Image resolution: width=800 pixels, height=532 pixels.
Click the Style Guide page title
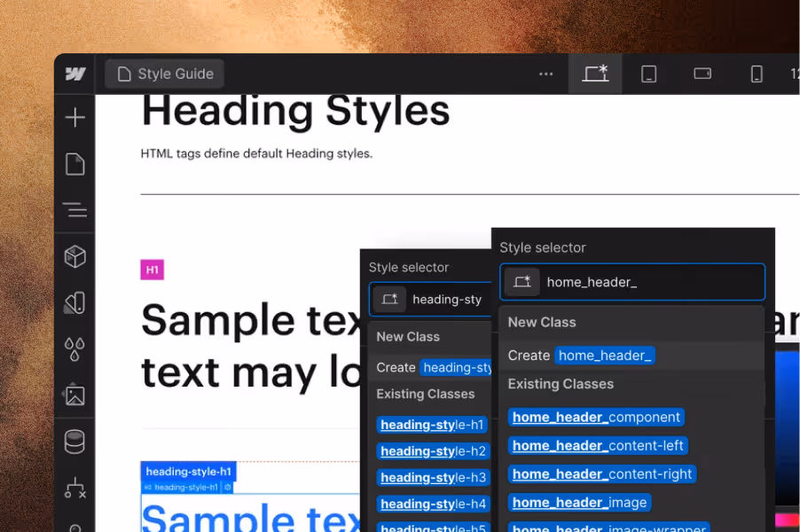pyautogui.click(x=163, y=74)
